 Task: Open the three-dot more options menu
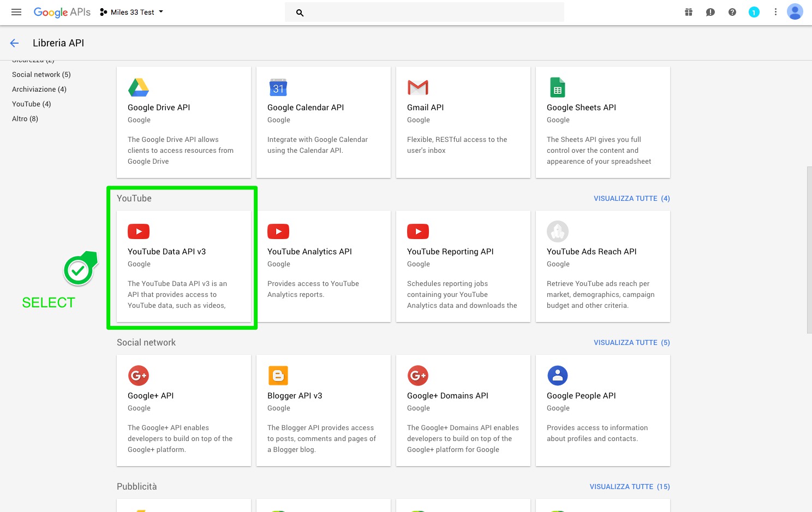tap(775, 12)
